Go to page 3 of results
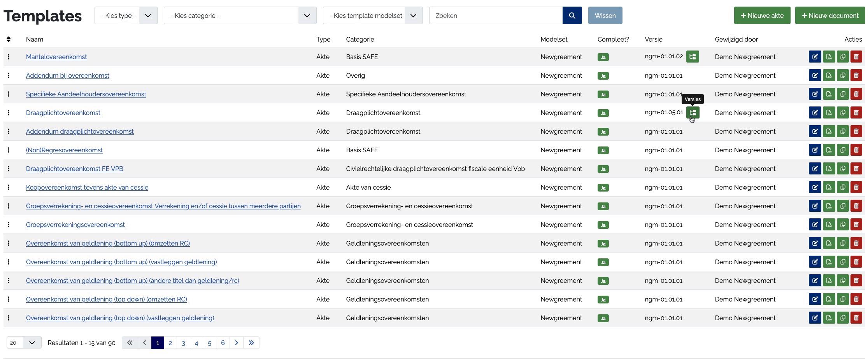Viewport: 868px width, 359px height. point(183,343)
